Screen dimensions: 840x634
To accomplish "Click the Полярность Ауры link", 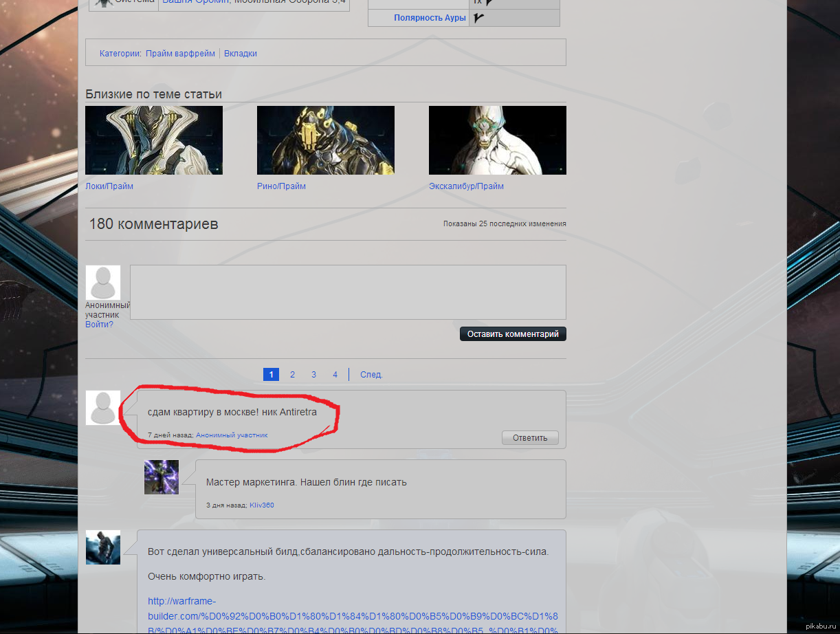I will coord(430,18).
